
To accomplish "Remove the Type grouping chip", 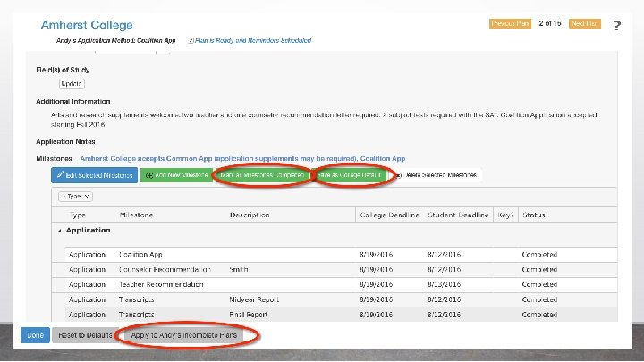I will (x=87, y=196).
